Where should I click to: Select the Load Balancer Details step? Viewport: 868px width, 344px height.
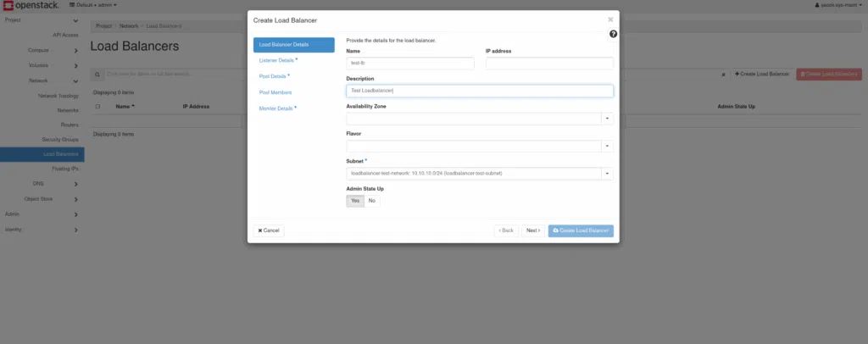pos(294,45)
